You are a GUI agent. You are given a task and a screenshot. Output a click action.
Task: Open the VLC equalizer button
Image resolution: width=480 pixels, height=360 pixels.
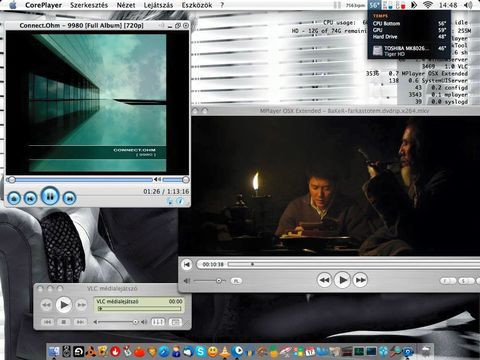(x=158, y=322)
